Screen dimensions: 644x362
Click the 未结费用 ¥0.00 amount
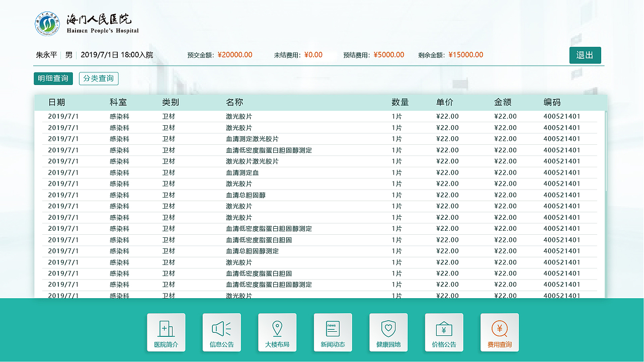(313, 55)
